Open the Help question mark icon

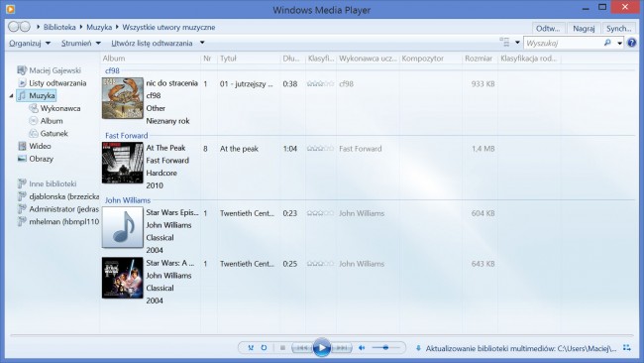(x=632, y=43)
